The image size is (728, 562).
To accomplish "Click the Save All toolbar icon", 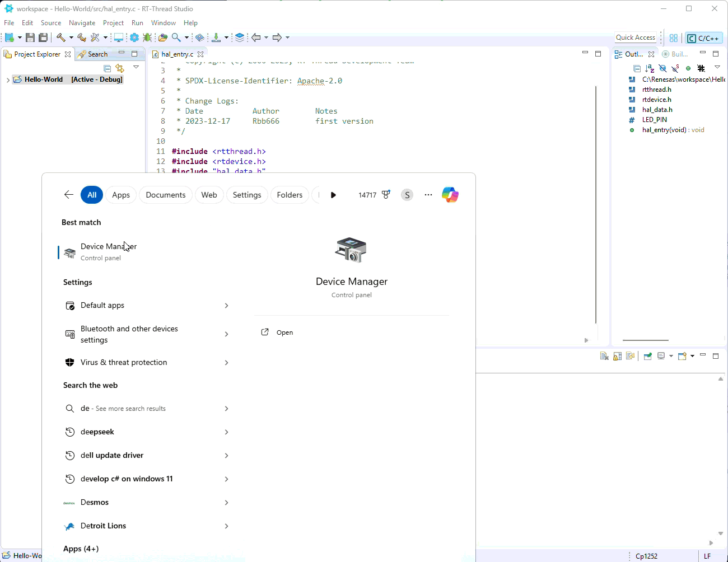I will 43,38.
